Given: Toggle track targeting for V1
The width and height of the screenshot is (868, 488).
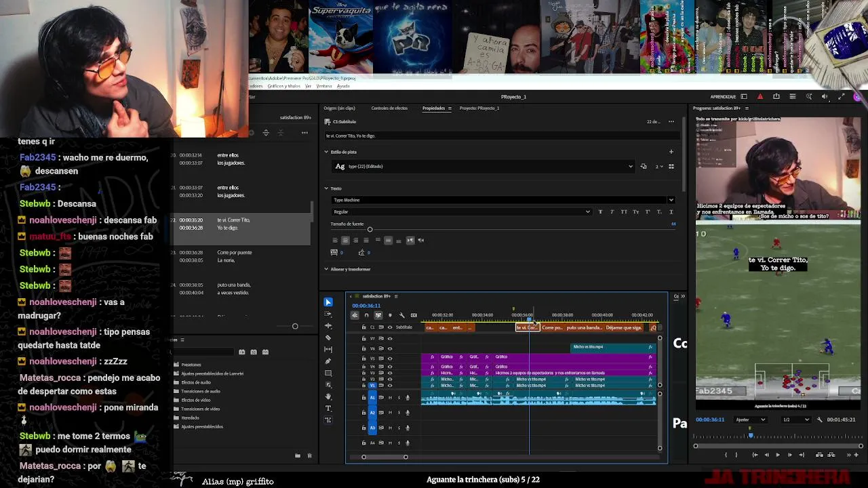Looking at the screenshot, I should pos(372,386).
